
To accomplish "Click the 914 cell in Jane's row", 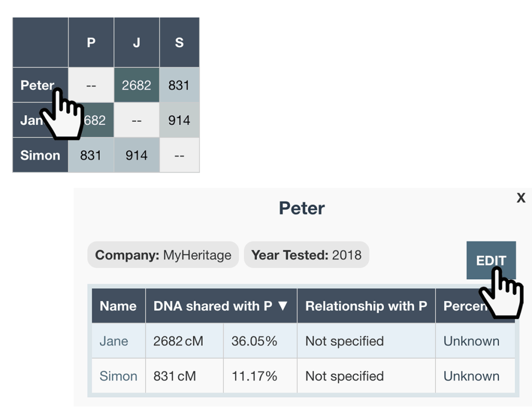I will coord(179,120).
